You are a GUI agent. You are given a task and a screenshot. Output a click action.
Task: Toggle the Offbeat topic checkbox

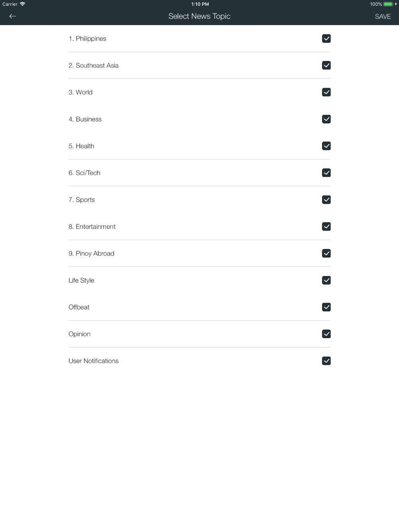326,307
